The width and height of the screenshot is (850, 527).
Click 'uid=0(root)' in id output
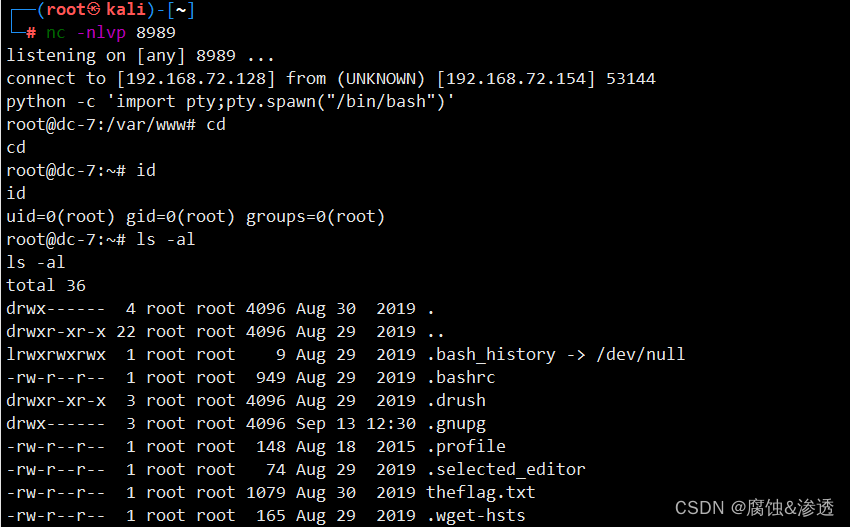click(x=60, y=216)
